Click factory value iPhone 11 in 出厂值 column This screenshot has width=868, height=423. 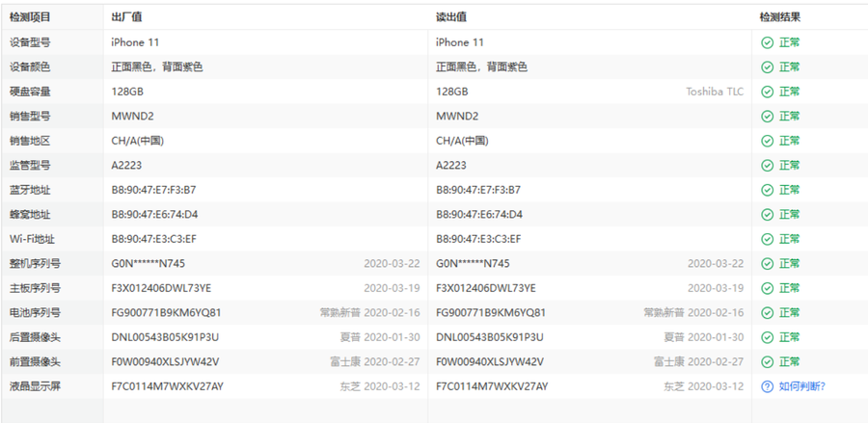[136, 42]
